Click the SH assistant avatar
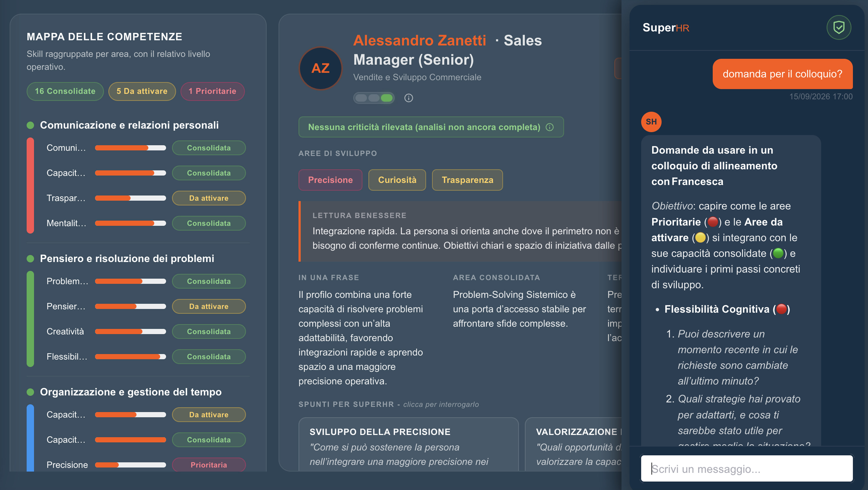 [x=651, y=122]
